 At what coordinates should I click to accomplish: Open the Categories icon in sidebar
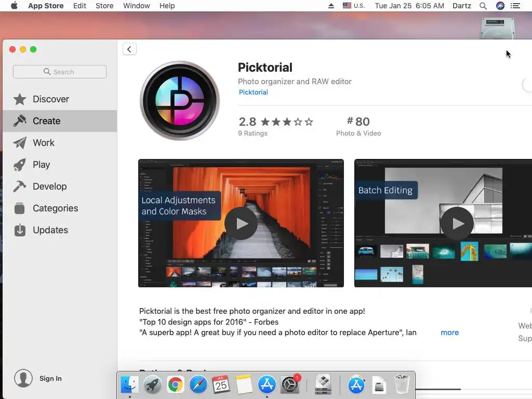point(20,208)
